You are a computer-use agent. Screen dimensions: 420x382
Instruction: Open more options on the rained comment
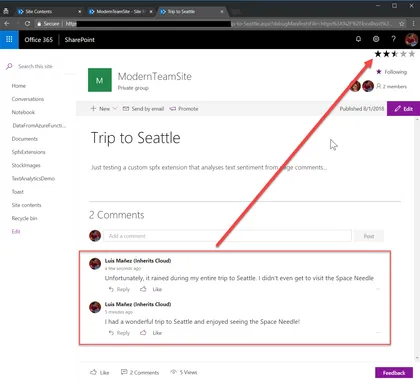point(378,289)
